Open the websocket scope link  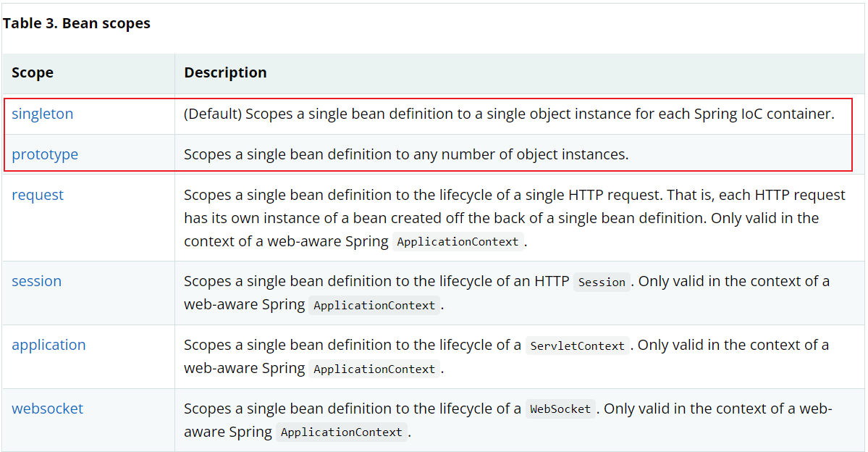coord(48,409)
